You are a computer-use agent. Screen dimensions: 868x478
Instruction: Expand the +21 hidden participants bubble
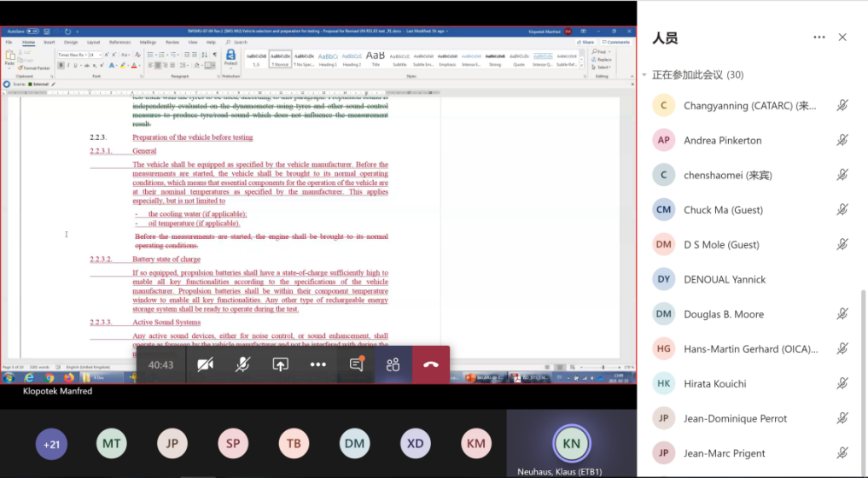[51, 443]
